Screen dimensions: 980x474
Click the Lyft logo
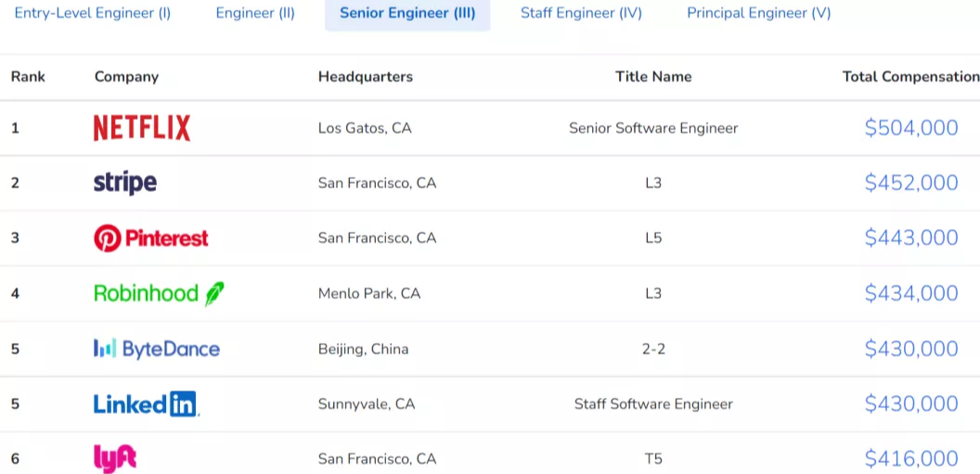(115, 458)
